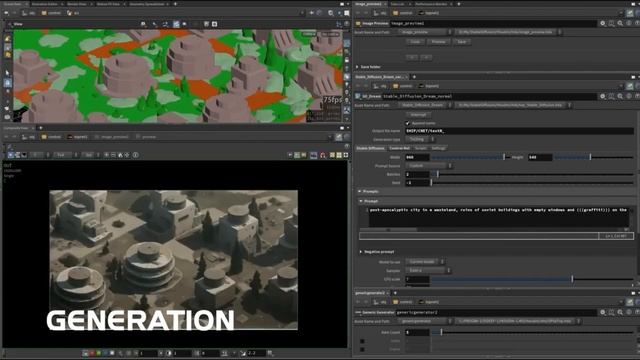Select highlighted display option icon in View toolbar

coord(176,24)
